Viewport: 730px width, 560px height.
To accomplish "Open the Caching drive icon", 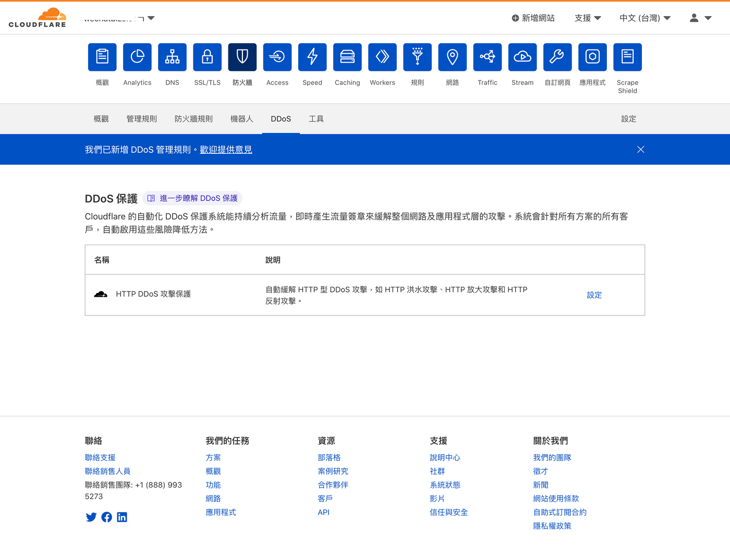I will coord(347,57).
